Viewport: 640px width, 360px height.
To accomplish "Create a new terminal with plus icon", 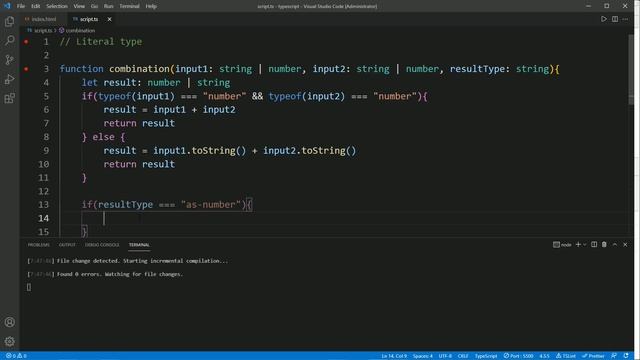I will 578,244.
